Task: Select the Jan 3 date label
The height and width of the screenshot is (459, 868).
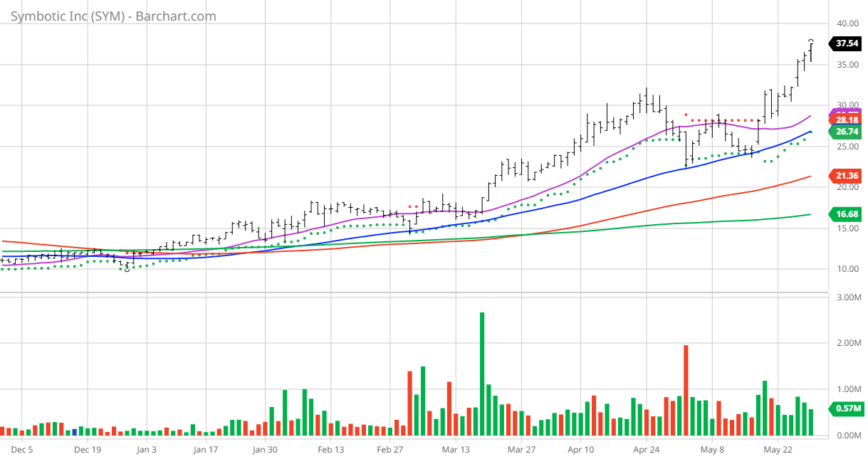Action: click(x=146, y=450)
